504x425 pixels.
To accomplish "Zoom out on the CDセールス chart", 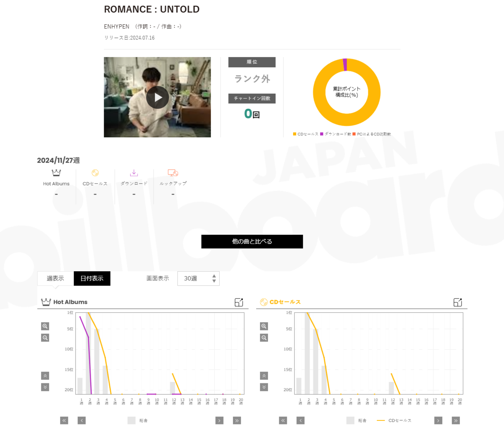I will tap(264, 338).
